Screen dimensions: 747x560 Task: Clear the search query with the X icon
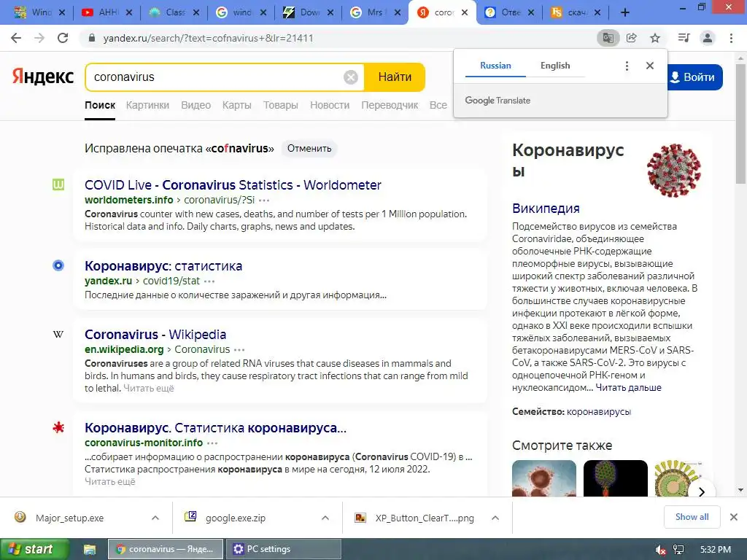tap(351, 77)
